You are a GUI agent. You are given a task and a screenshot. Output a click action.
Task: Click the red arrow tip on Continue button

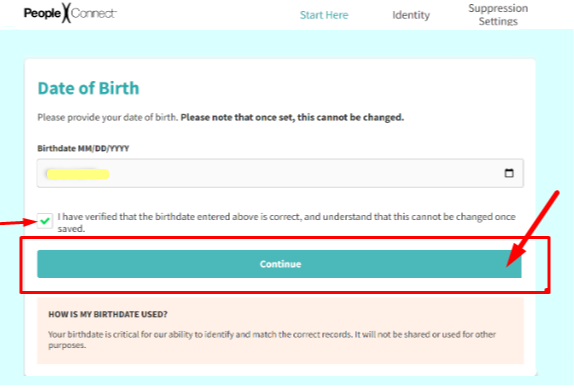point(512,259)
